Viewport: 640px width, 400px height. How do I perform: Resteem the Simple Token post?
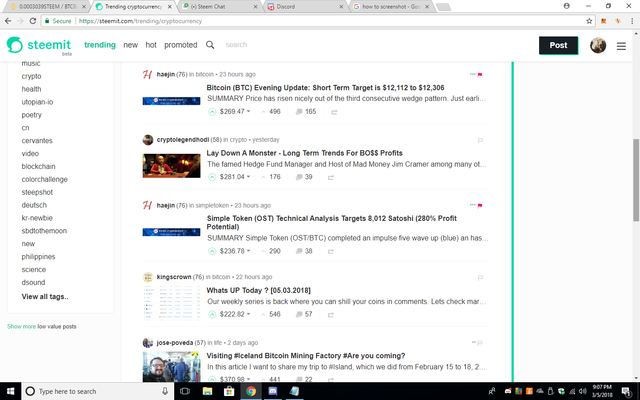331,251
